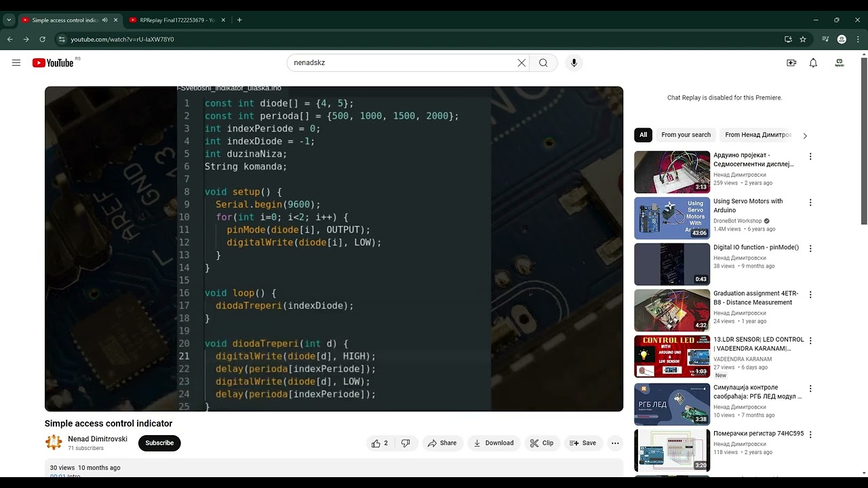Bookmark this page with star icon

click(803, 39)
